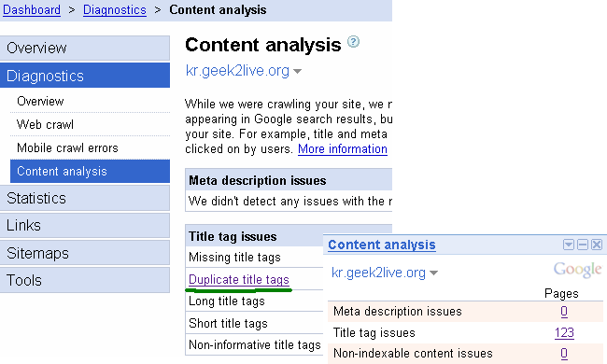Viewport: 607px width, 364px height.
Task: Click the 123 title tag issues count
Action: tap(564, 332)
